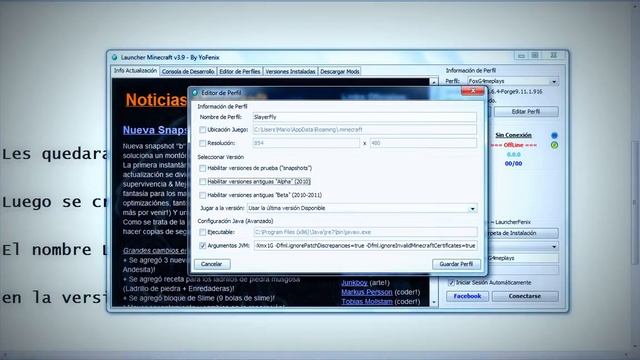
Task: Minimize the Launcher Minecraft window
Action: 521,56
